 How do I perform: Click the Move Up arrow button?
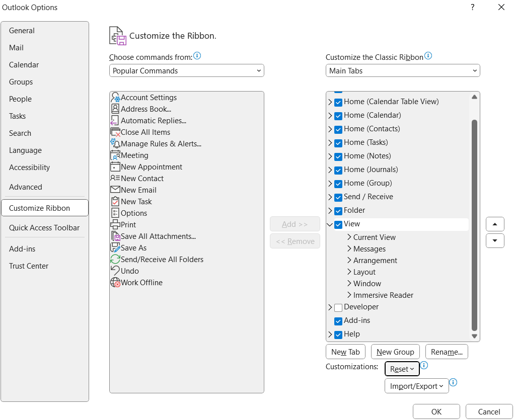[495, 224]
